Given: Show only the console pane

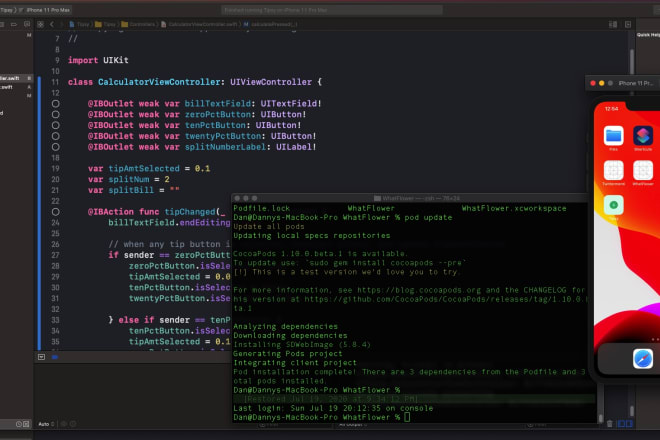Looking at the screenshot, I should click(629, 424).
